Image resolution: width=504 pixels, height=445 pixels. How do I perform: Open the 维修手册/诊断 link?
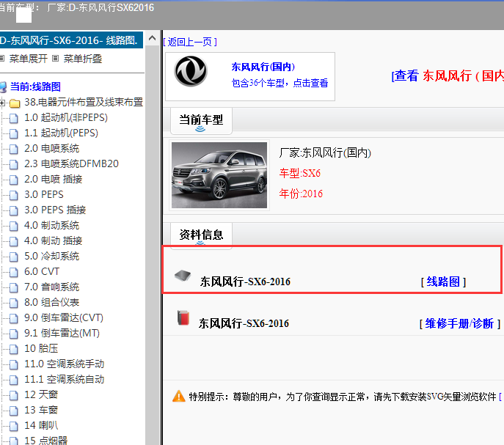click(x=460, y=323)
